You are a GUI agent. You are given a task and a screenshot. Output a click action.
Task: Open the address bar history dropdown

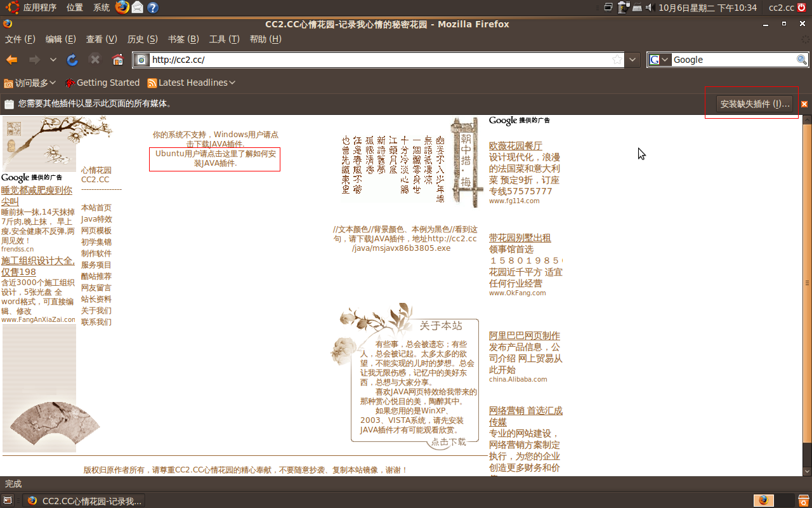[632, 59]
